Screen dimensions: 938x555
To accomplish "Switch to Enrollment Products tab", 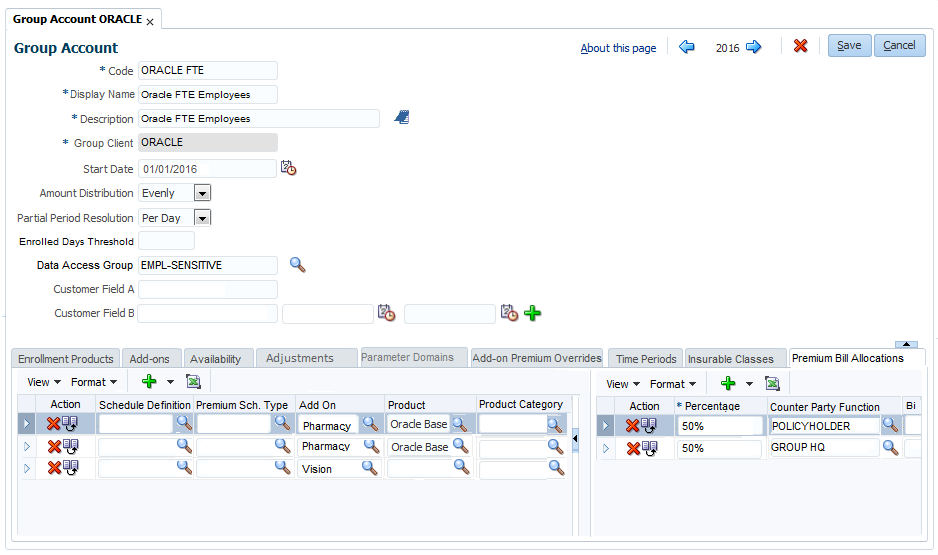I will coord(66,359).
